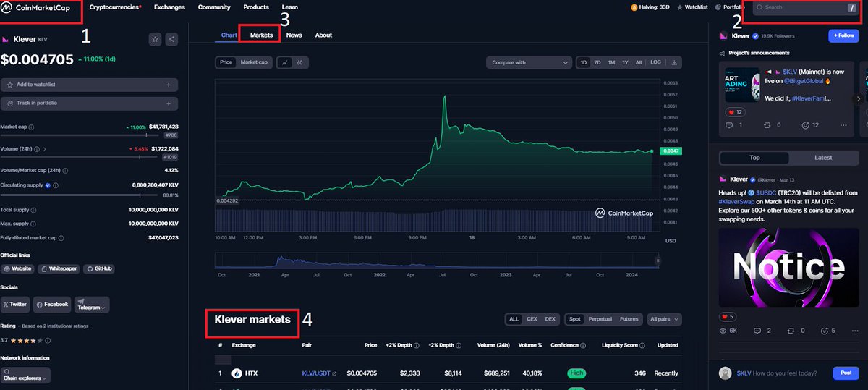Share the Klever coin page
This screenshot has width=868, height=390.
pyautogui.click(x=171, y=39)
